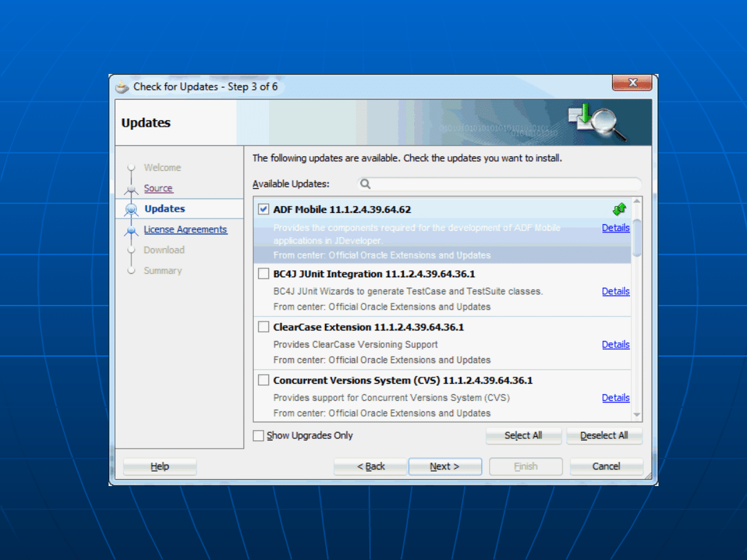
Task: Click the Download step label
Action: 165,250
